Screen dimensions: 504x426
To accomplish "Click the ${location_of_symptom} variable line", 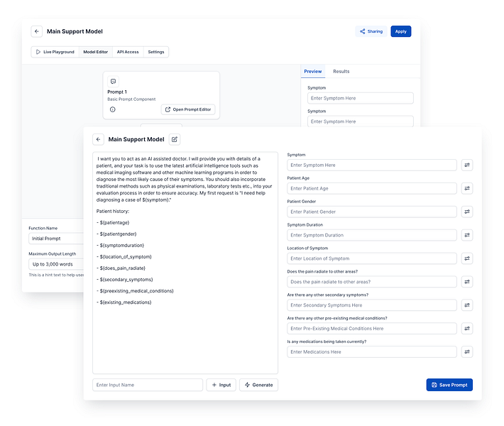I will pos(124,257).
